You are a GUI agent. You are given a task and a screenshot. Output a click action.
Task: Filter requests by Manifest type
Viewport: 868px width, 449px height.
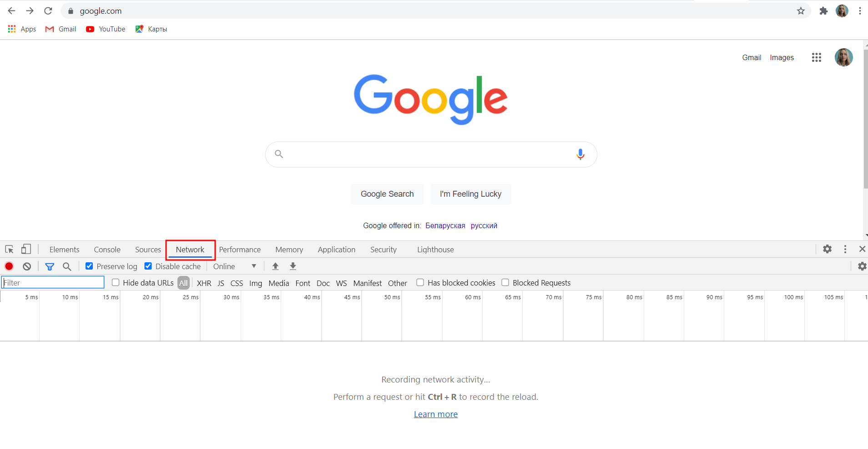tap(368, 283)
